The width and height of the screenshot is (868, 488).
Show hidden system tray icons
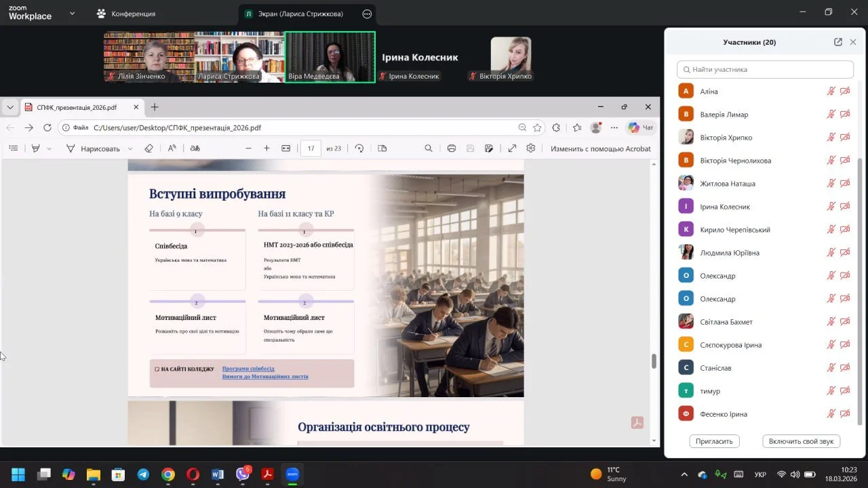tap(684, 474)
